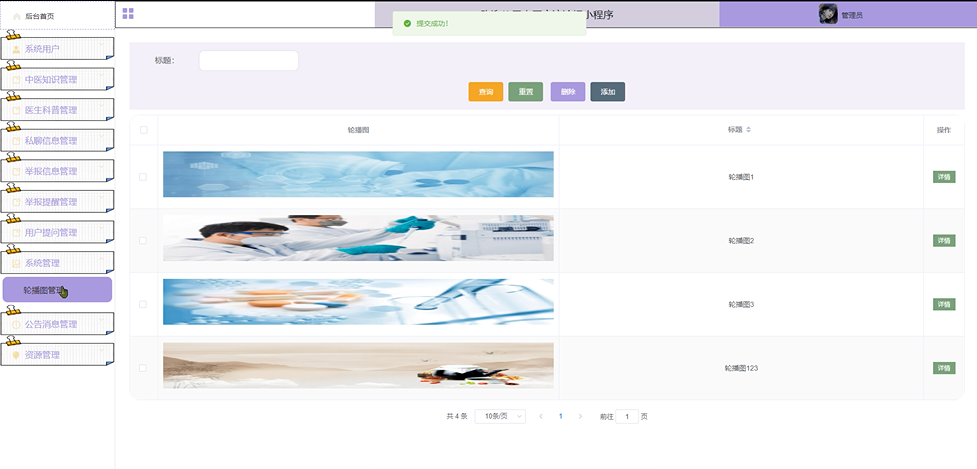Collapse the 系统管理 menu chevron
The width and height of the screenshot is (977, 469).
pyautogui.click(x=102, y=258)
